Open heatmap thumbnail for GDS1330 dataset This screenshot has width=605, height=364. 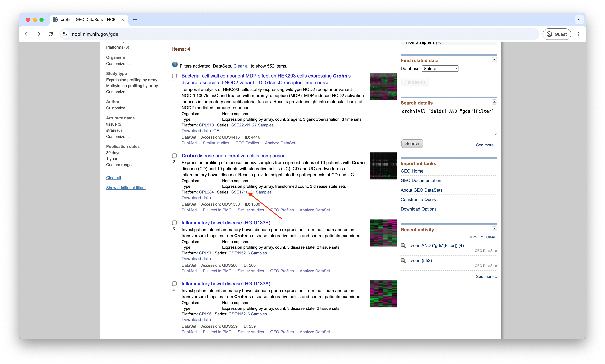tap(383, 166)
